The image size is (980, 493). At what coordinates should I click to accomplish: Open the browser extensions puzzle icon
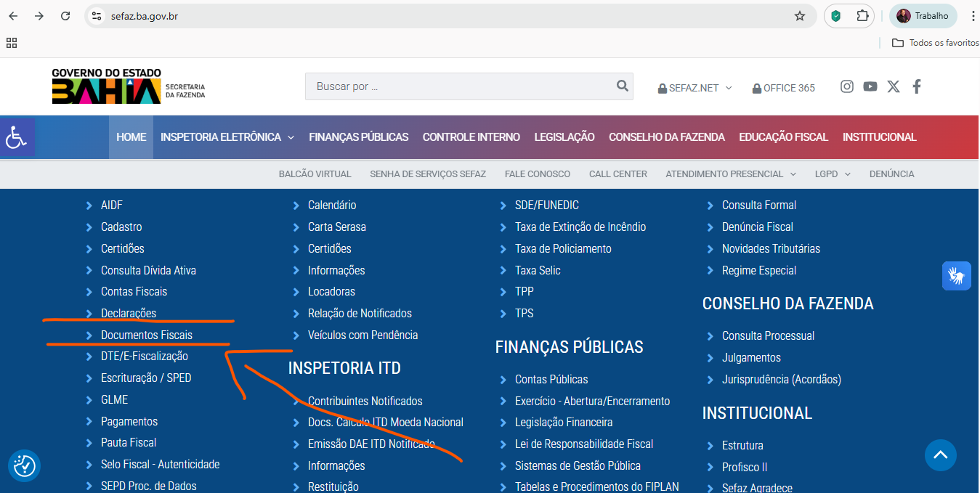click(862, 16)
